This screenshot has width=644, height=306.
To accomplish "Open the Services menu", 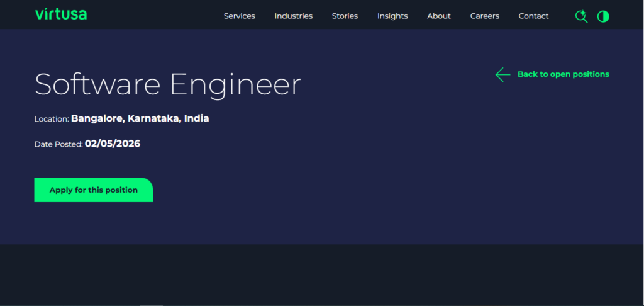I will point(240,16).
